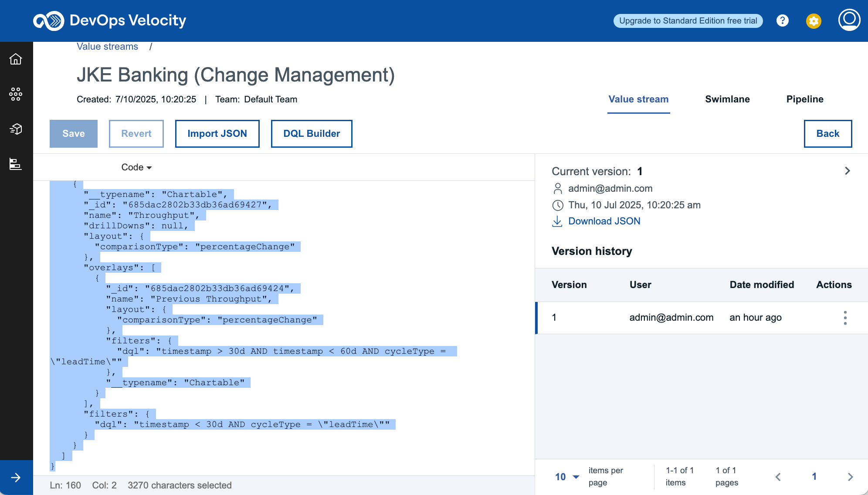Screen dimensions: 868x495
Task: Expand the sidebar with the arrow icon
Action: 16,478
